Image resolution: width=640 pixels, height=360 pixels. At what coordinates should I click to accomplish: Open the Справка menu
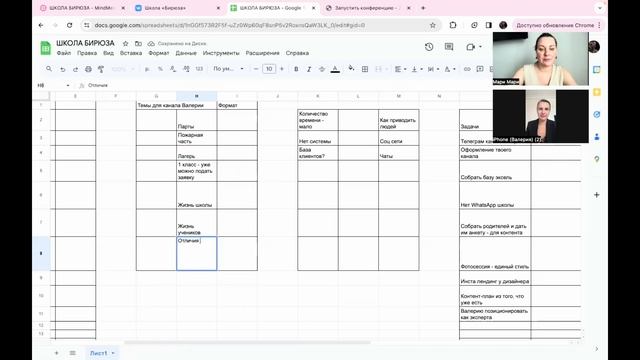point(297,53)
